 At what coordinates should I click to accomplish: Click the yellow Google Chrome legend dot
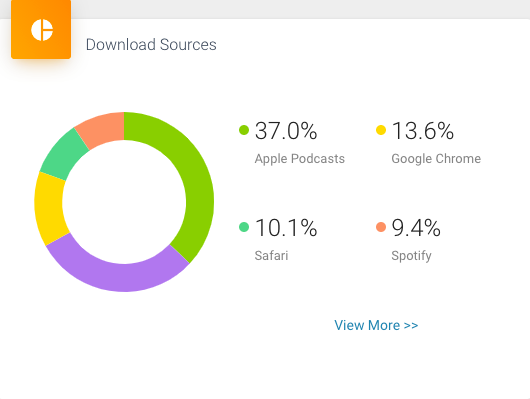point(381,130)
